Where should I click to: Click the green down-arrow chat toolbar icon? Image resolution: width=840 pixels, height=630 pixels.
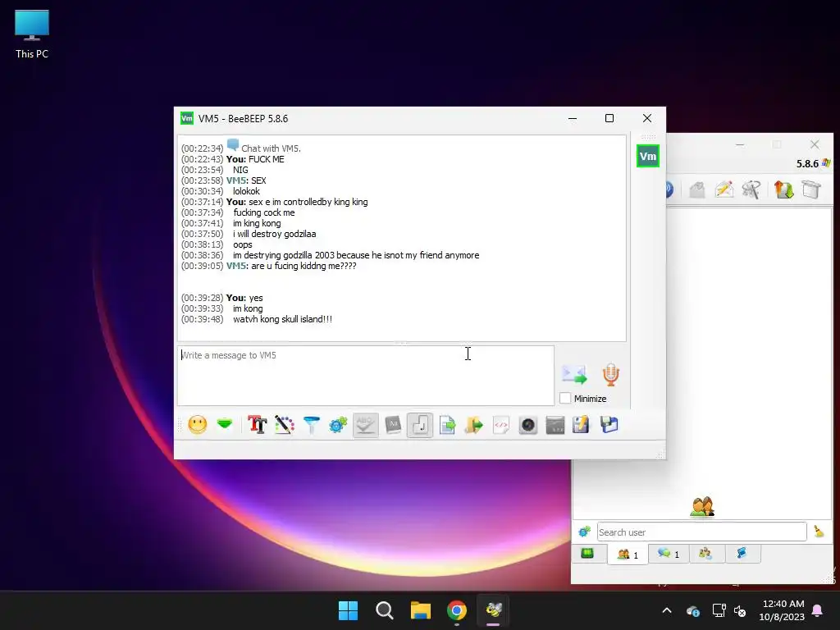pos(225,426)
